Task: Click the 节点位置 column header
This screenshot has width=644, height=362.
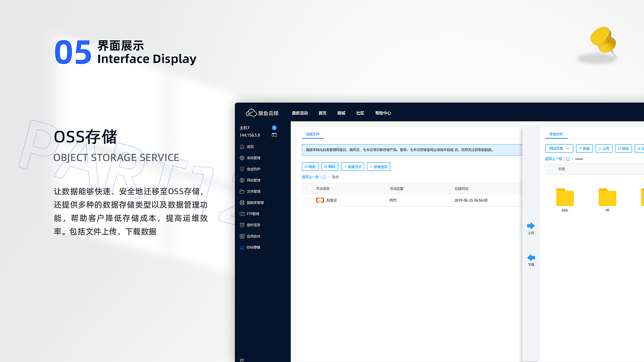Action: coord(396,189)
